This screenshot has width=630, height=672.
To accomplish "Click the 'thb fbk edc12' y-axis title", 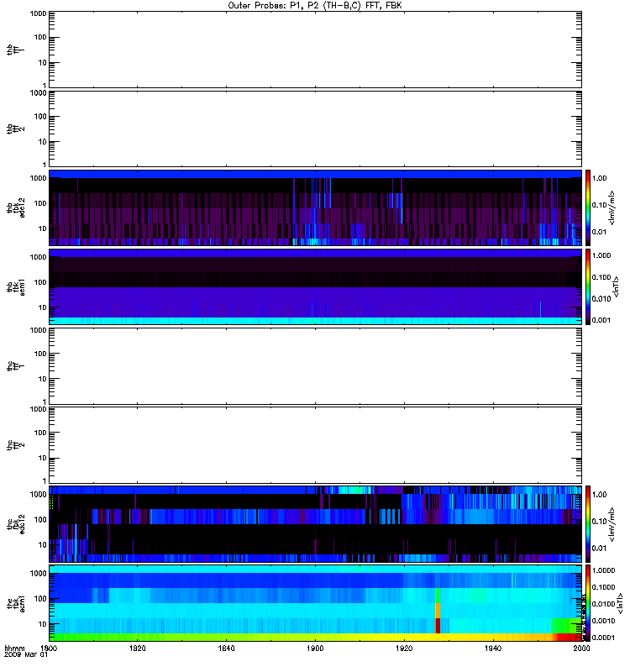I will click(15, 207).
